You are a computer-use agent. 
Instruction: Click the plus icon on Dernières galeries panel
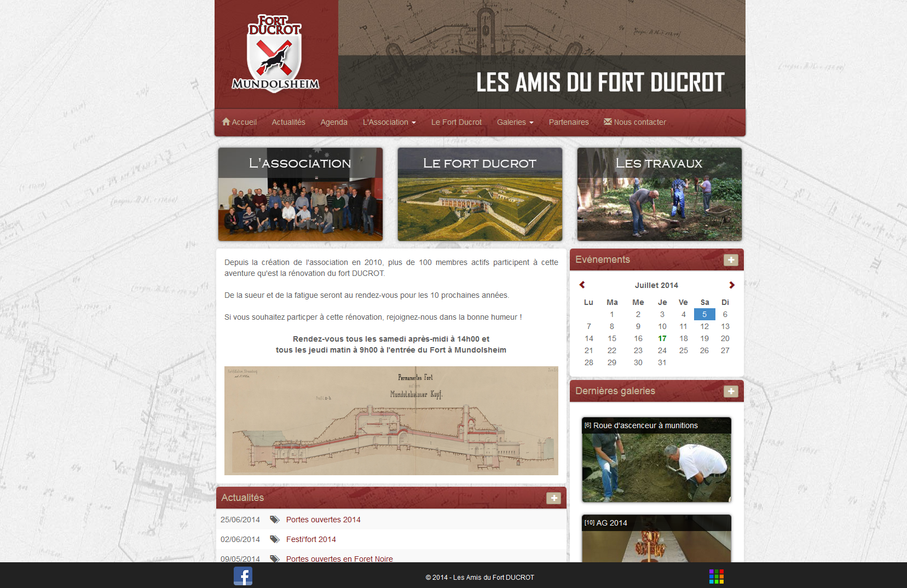click(x=731, y=391)
